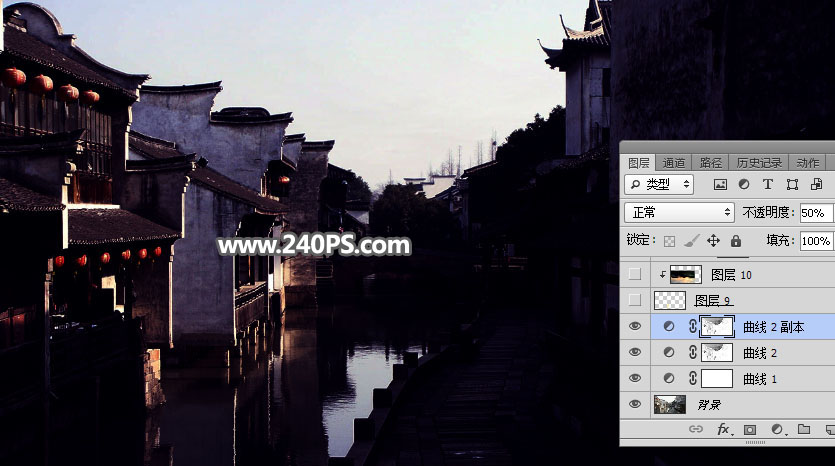Toggle mask link icon on 曲线 2 副本

[692, 326]
